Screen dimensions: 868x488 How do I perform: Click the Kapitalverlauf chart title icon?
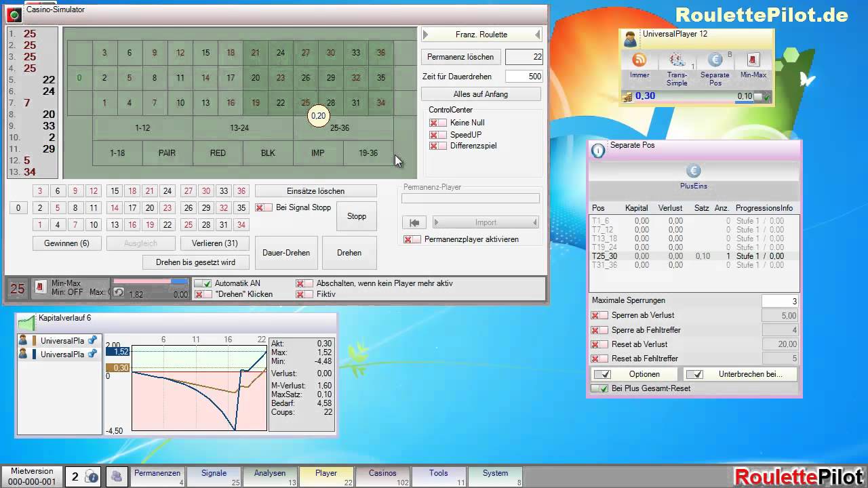pos(27,322)
